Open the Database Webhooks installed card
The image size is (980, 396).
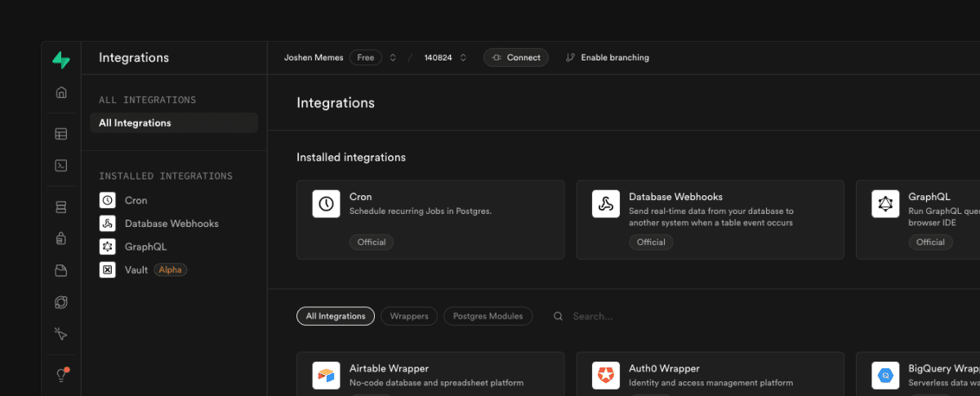pyautogui.click(x=710, y=220)
